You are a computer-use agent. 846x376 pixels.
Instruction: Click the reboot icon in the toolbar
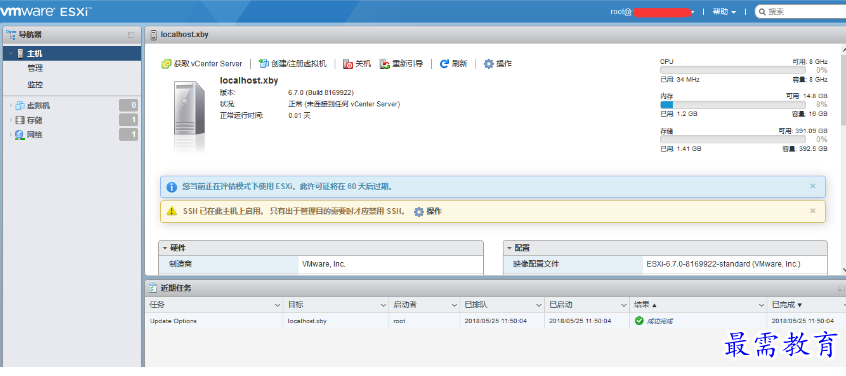click(x=385, y=64)
